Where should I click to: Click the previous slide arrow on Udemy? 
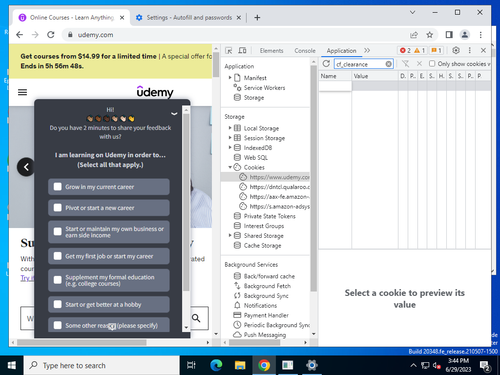click(x=26, y=167)
